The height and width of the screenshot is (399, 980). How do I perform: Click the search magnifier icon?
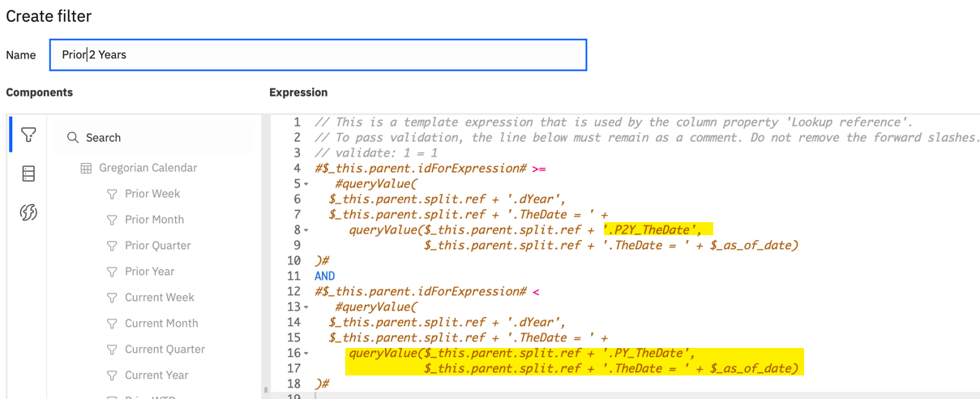[x=73, y=138]
